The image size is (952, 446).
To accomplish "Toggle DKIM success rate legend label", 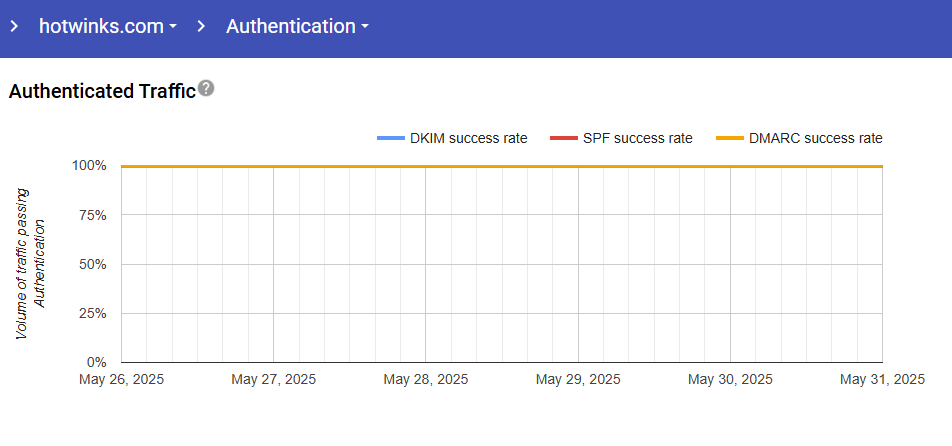I will pos(468,138).
